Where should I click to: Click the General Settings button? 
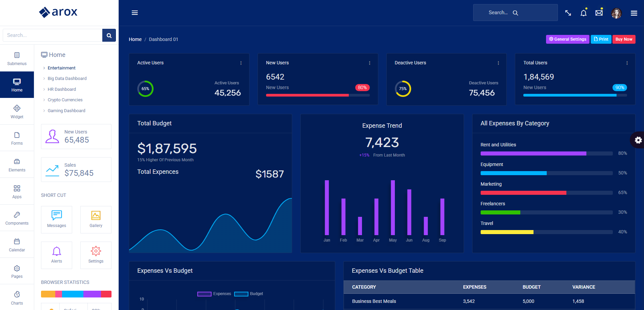pos(568,39)
